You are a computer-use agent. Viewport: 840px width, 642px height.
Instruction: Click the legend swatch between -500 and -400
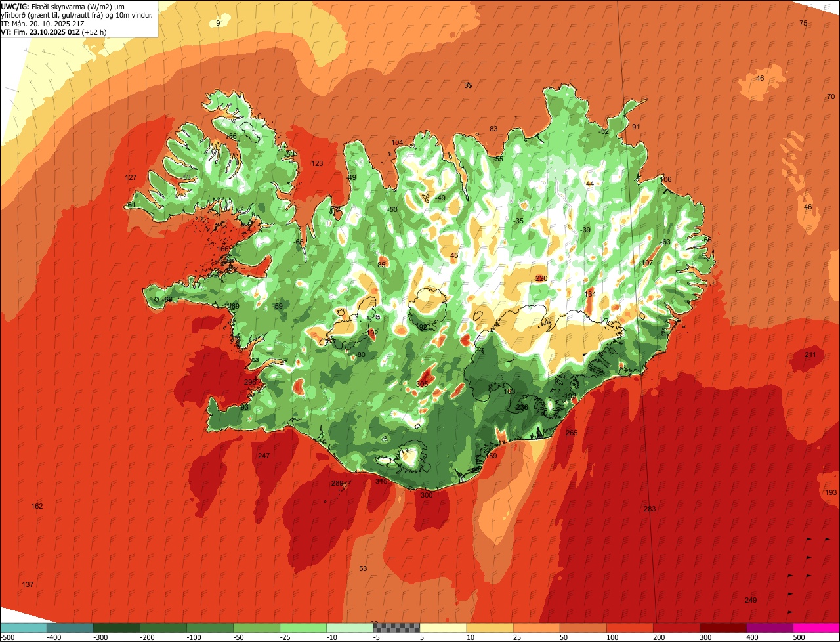(23, 628)
